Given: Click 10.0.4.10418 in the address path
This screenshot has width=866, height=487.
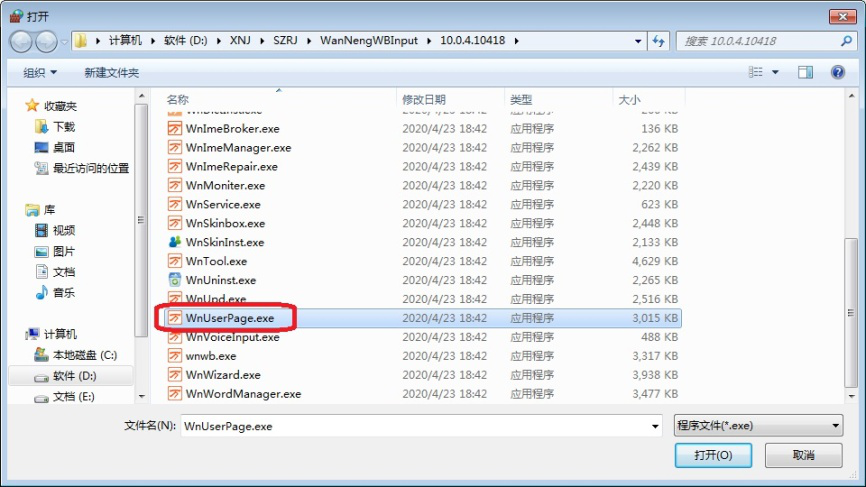Looking at the screenshot, I should tap(473, 41).
